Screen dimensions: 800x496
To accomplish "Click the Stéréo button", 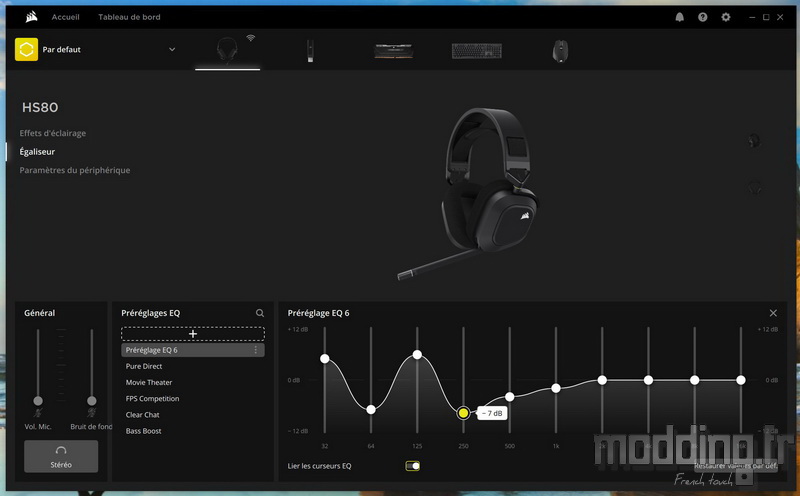I will tap(61, 456).
